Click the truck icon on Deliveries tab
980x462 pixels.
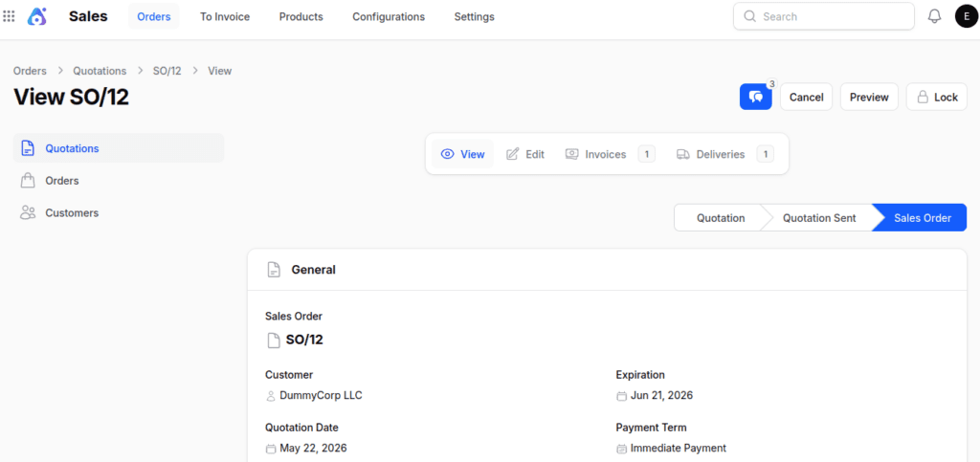tap(683, 154)
